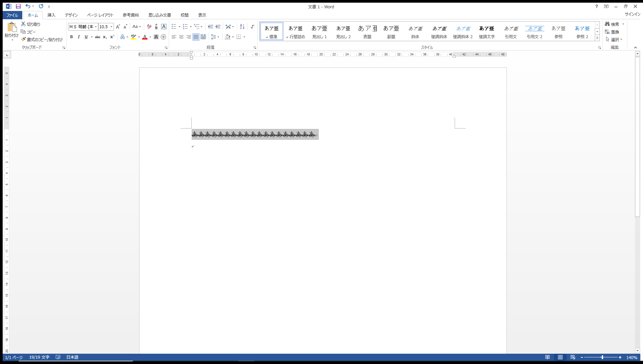Apply the 行間詰め style
643x364 pixels.
[x=296, y=32]
